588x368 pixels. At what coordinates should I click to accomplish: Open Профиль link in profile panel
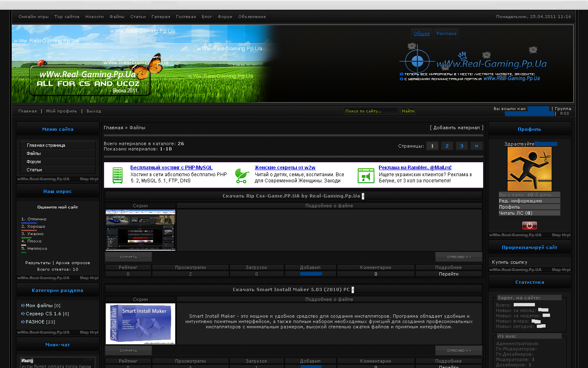pyautogui.click(x=529, y=207)
